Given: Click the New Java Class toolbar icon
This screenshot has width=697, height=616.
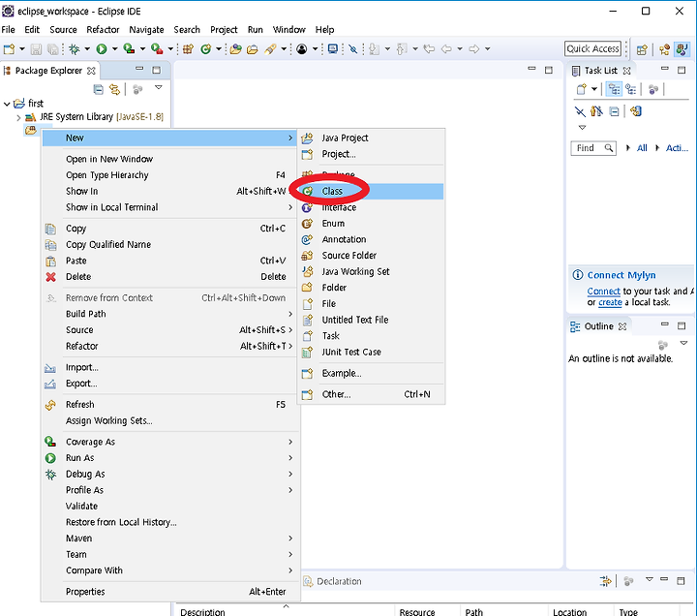Looking at the screenshot, I should pos(205,49).
